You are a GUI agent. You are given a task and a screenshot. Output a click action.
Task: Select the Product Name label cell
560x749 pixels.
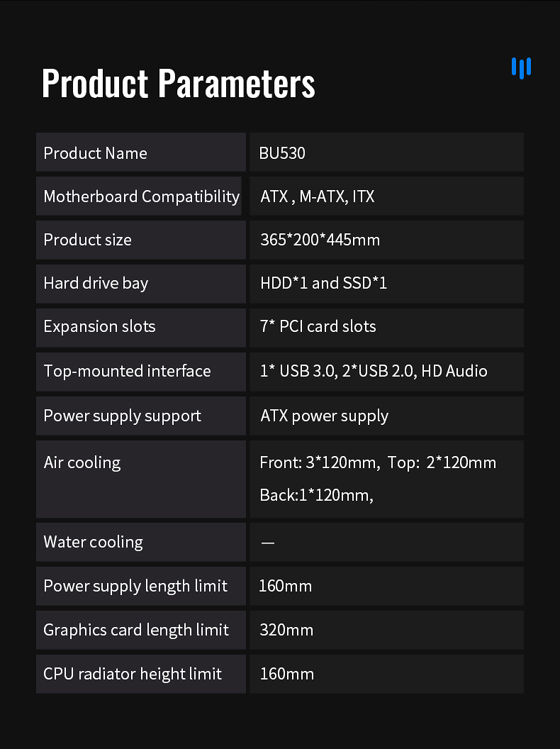[x=141, y=152]
